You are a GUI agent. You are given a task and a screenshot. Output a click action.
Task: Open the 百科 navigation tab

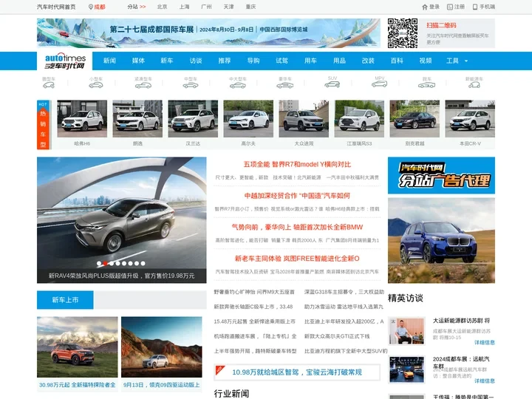397,61
